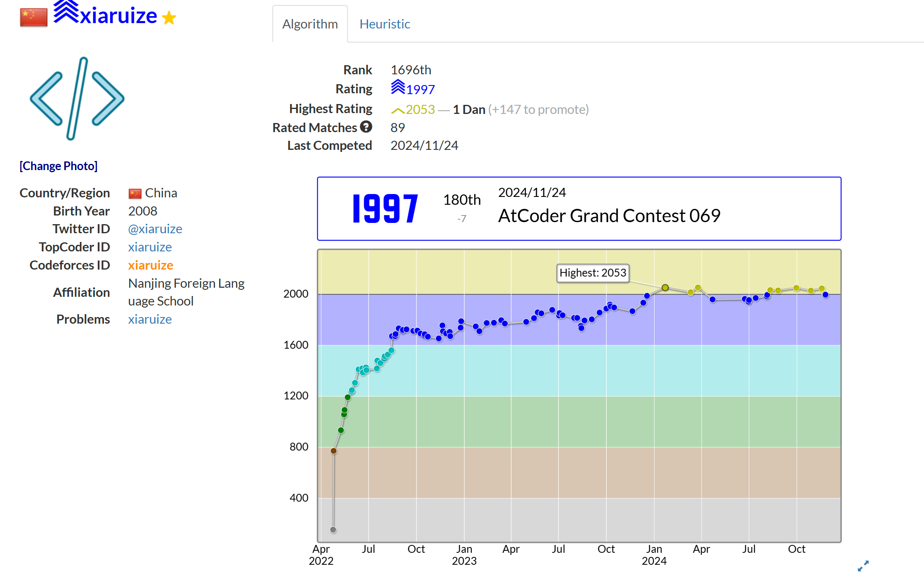The image size is (924, 573).
Task: Click the Change Photo link
Action: [x=58, y=166]
